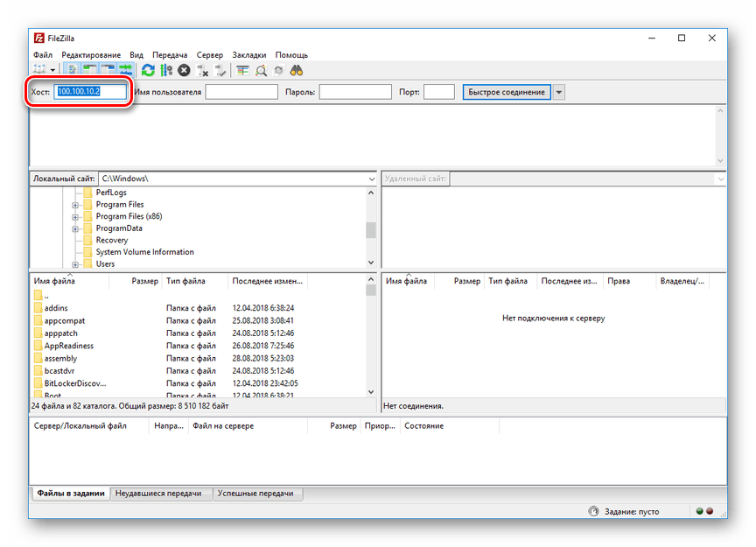Open directory comparison icon
Image resolution: width=756 pixels, height=547 pixels.
[x=242, y=70]
